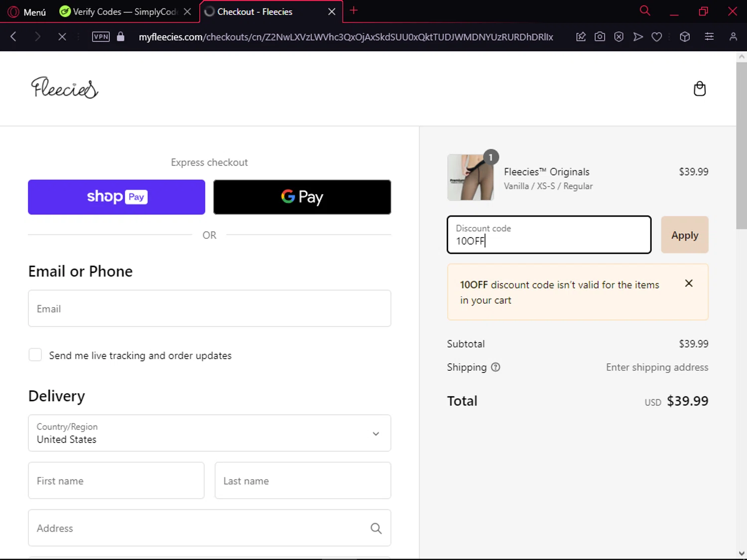Open the Opera Menú button
Screen dimensions: 747x560
coord(27,11)
